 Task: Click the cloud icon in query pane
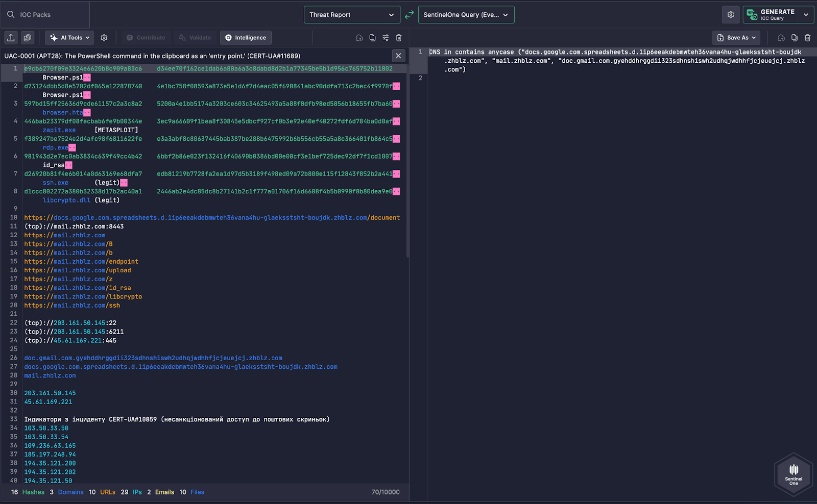(x=781, y=38)
